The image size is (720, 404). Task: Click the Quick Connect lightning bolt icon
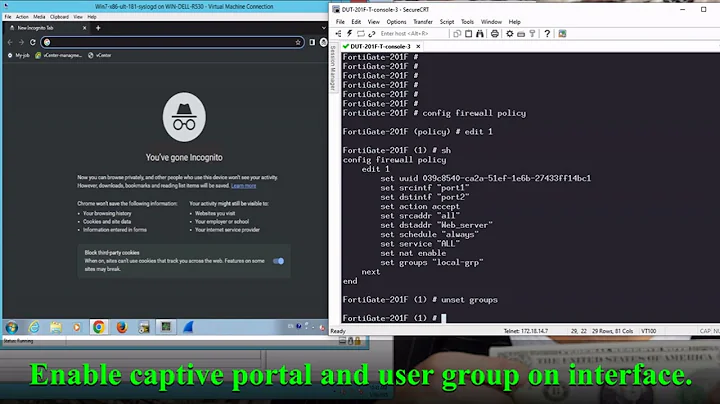tap(349, 34)
